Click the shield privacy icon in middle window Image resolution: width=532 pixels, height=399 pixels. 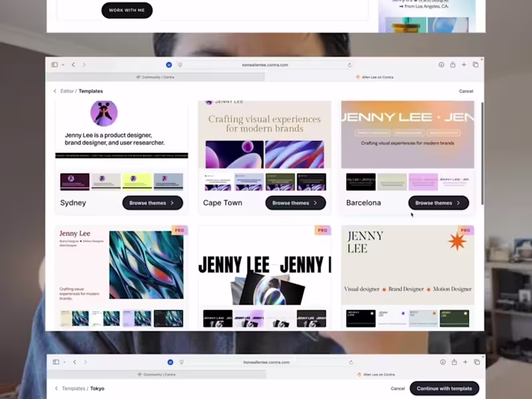pos(180,65)
